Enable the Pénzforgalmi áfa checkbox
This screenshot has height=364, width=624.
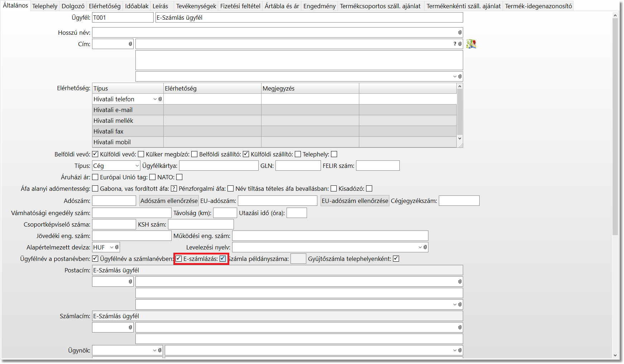[231, 189]
